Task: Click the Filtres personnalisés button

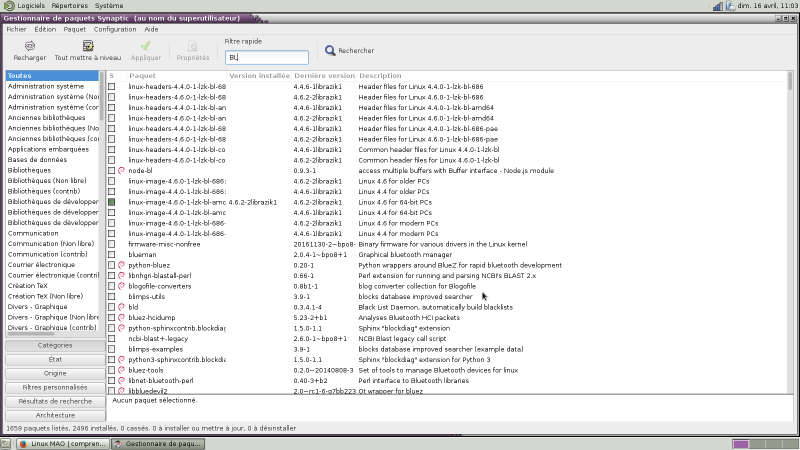Action: (55, 388)
